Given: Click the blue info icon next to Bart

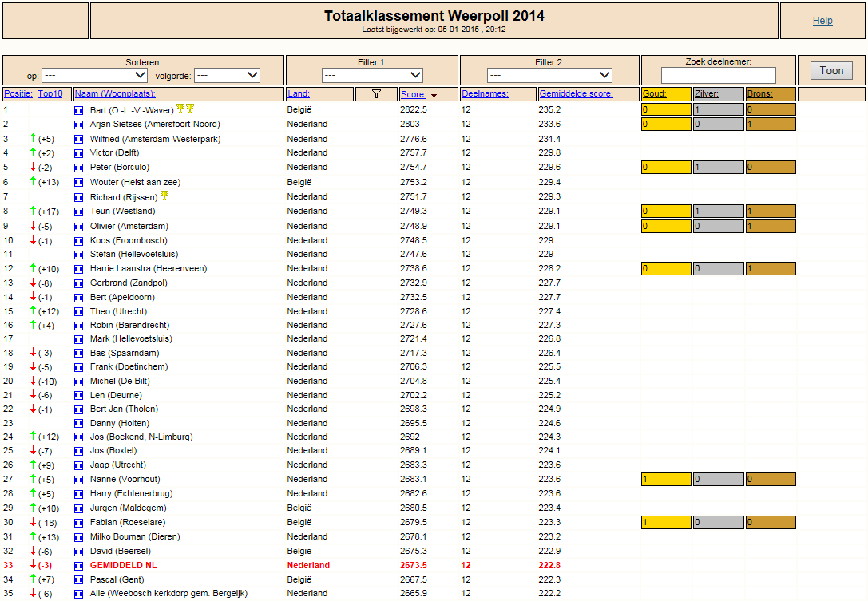Looking at the screenshot, I should coord(78,111).
